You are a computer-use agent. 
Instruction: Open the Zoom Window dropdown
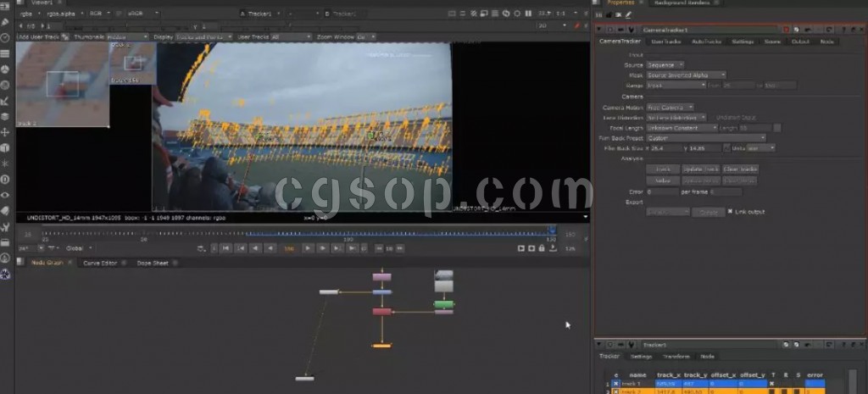[x=366, y=37]
